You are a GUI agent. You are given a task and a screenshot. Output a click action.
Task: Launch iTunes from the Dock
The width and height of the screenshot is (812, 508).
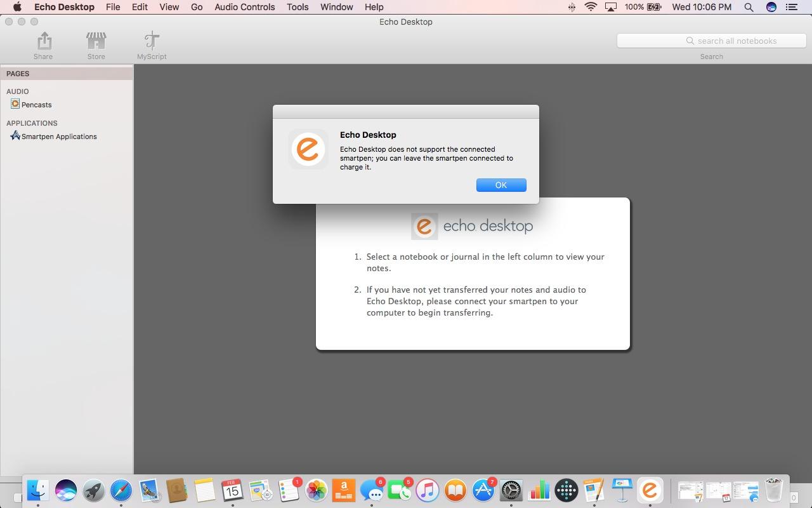(x=428, y=490)
